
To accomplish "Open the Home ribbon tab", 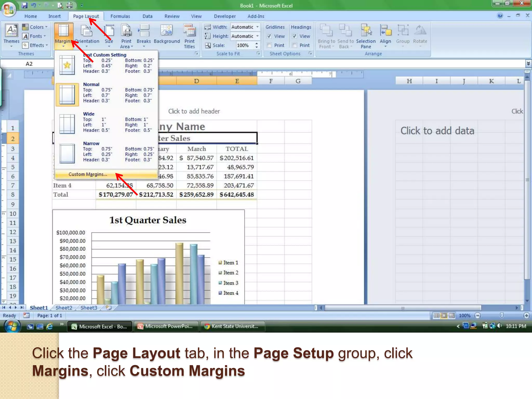I will (31, 16).
